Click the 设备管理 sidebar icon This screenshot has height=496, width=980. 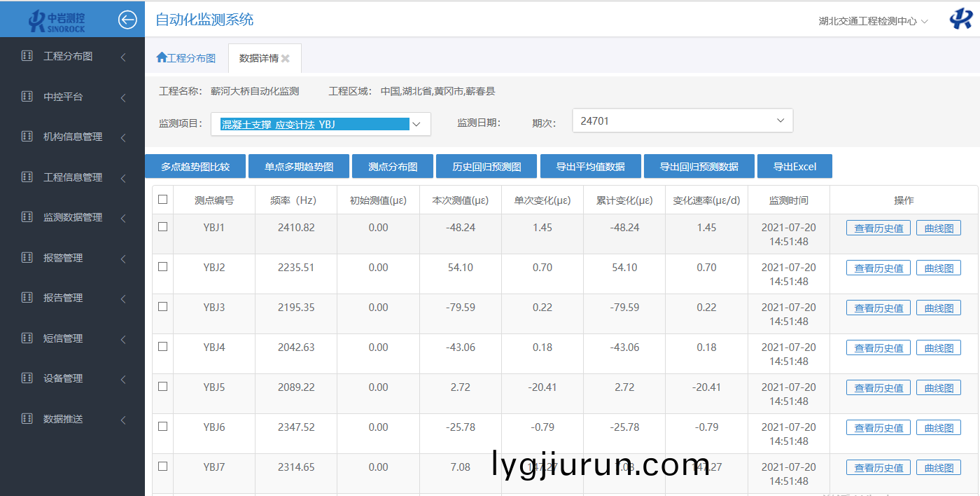[x=27, y=378]
